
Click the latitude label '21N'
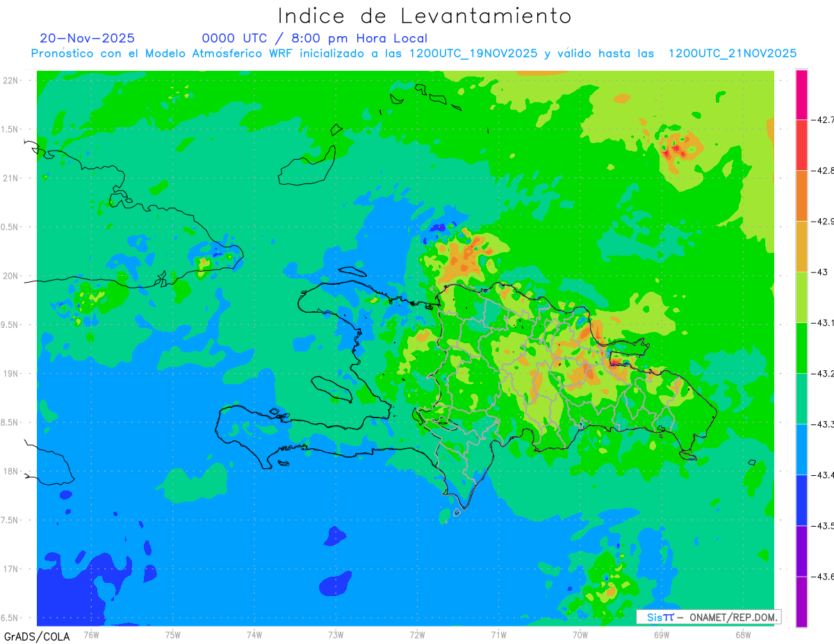11,179
